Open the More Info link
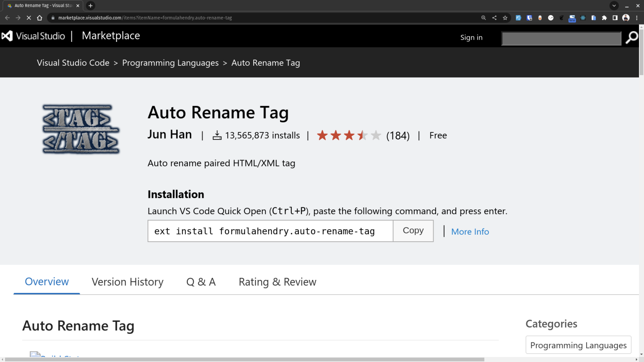 tap(470, 232)
